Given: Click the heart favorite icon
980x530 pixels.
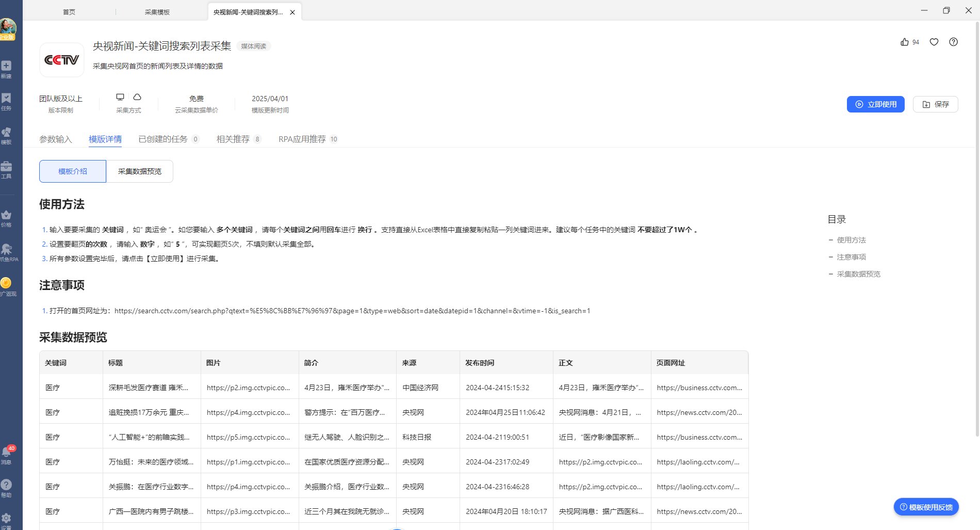Looking at the screenshot, I should click(x=934, y=42).
